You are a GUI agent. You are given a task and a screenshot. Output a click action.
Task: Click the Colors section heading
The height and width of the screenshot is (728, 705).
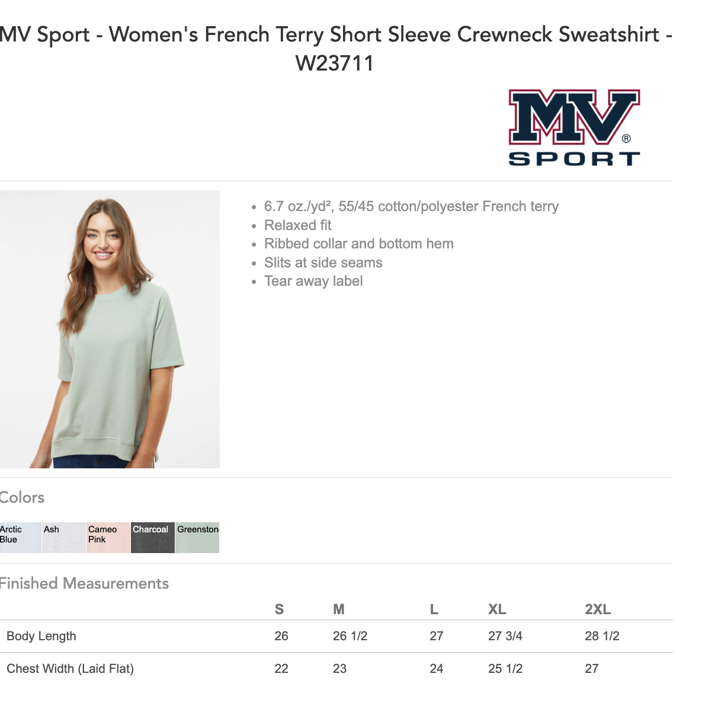(22, 497)
